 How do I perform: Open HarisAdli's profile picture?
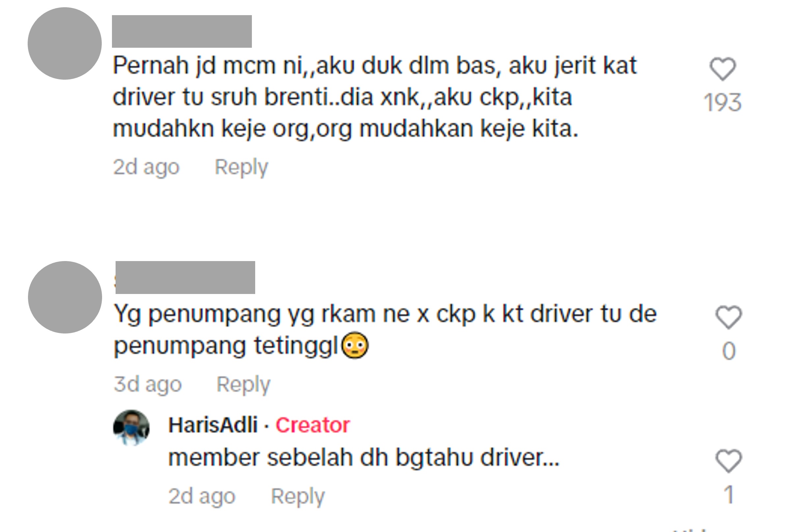(x=131, y=428)
